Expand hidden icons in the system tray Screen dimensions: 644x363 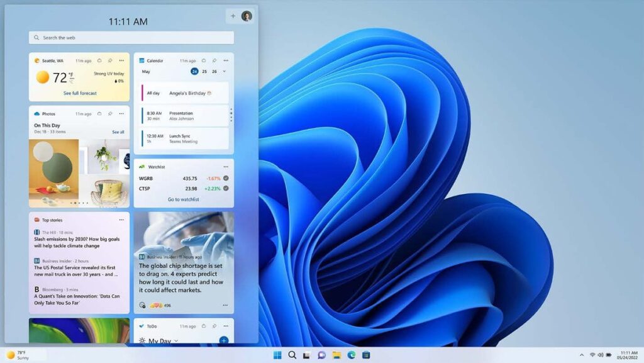(582, 355)
